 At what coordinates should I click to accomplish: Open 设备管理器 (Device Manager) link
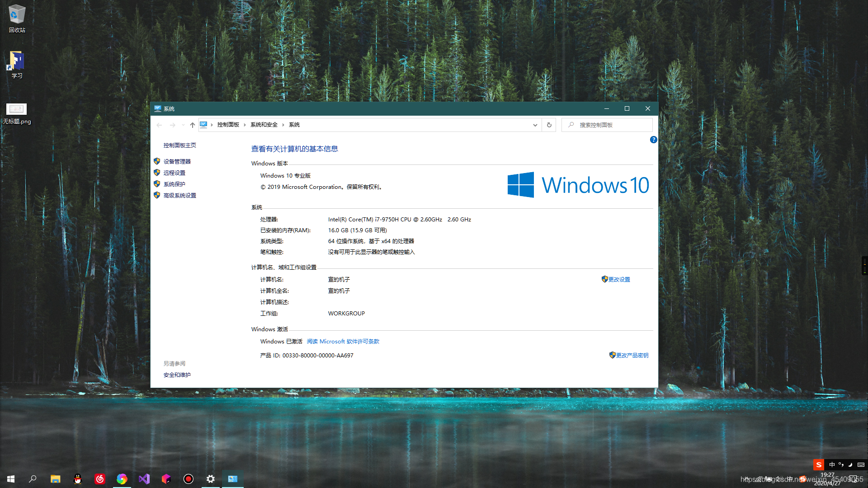coord(177,161)
